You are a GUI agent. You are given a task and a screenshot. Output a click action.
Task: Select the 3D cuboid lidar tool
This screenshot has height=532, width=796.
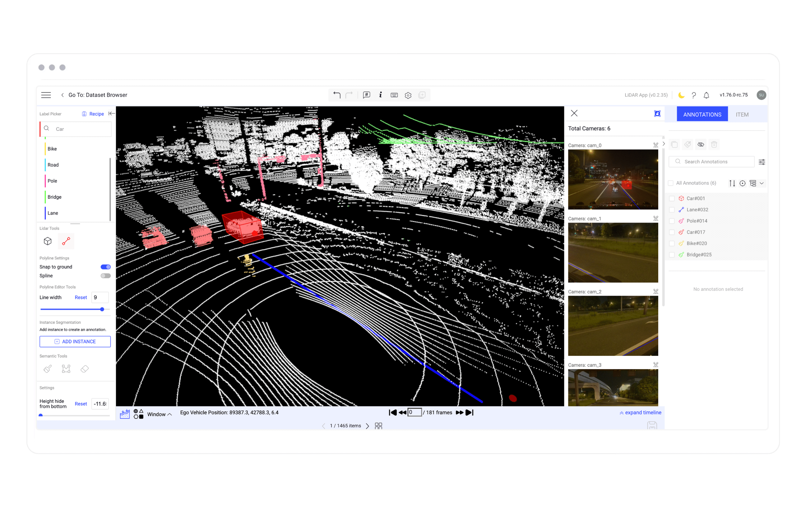48,241
